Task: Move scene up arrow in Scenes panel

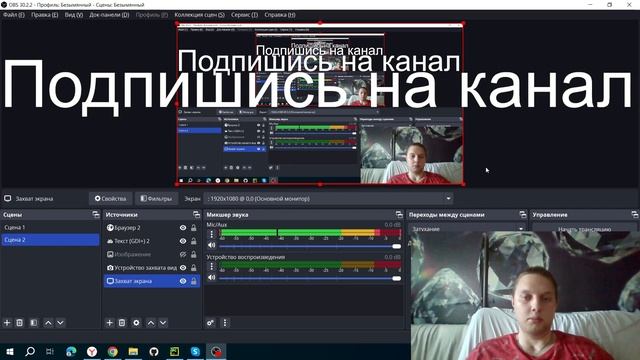Action: click(x=48, y=323)
